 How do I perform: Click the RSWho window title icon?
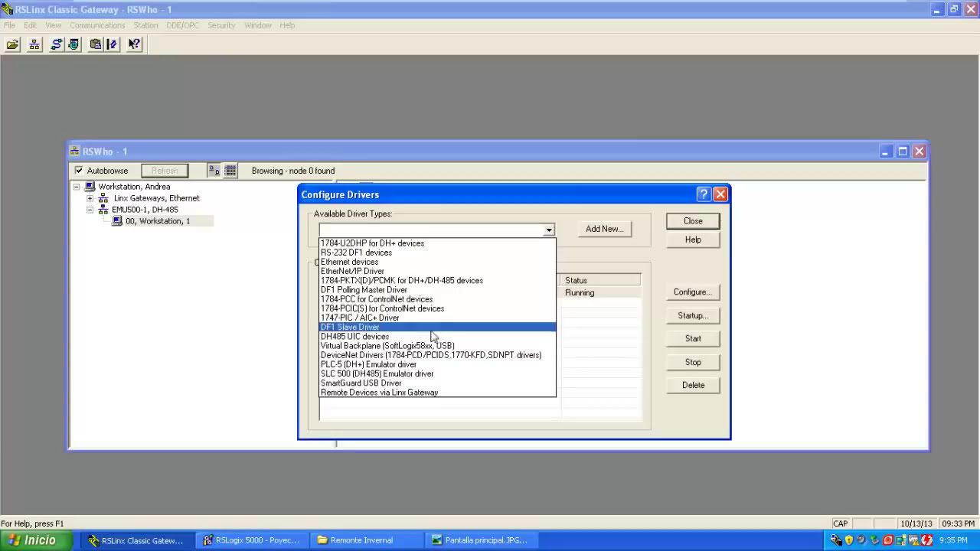coord(74,152)
